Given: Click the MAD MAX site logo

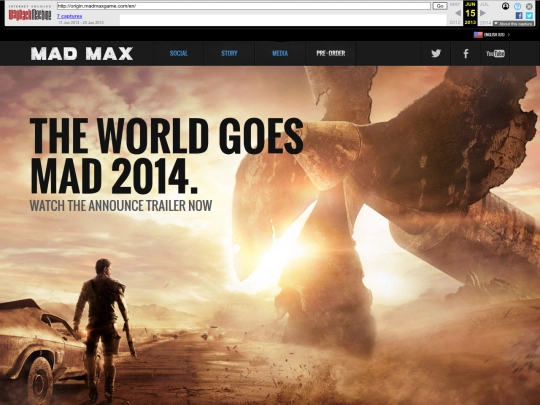Looking at the screenshot, I should pyautogui.click(x=82, y=54).
